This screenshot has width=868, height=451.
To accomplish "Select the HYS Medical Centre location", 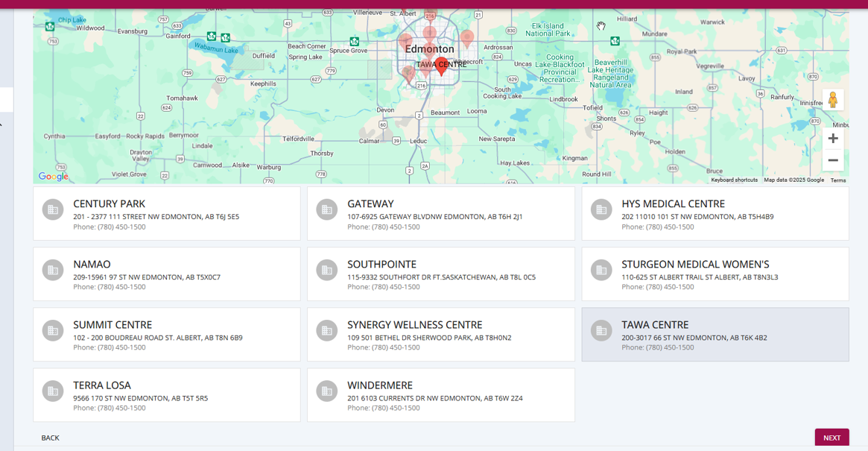I will 715,213.
